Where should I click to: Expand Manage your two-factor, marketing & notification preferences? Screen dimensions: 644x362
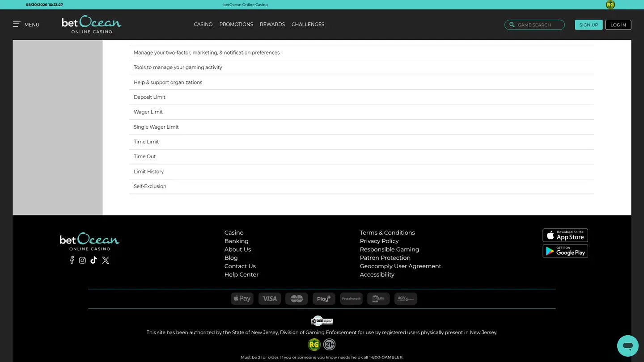tap(361, 53)
